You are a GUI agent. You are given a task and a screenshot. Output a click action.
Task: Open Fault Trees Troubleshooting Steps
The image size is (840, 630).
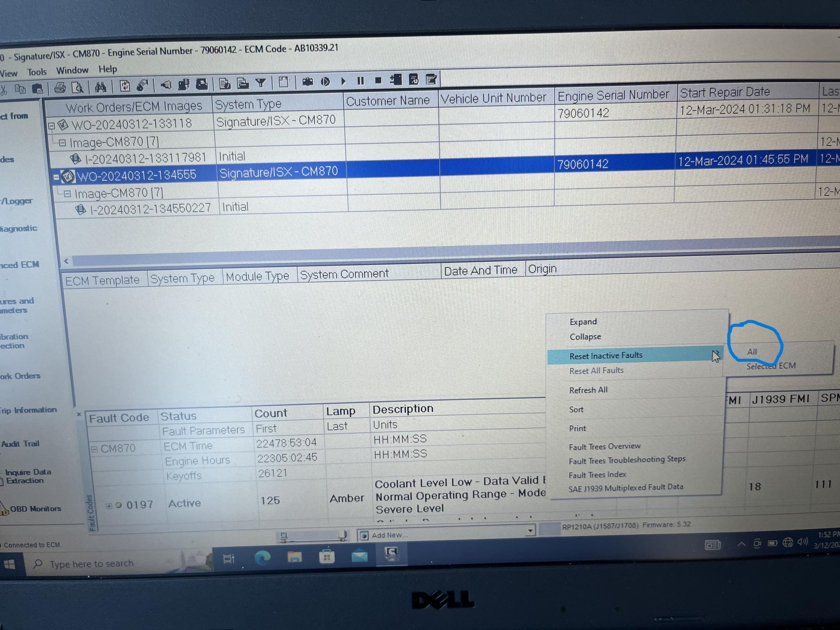click(x=627, y=460)
